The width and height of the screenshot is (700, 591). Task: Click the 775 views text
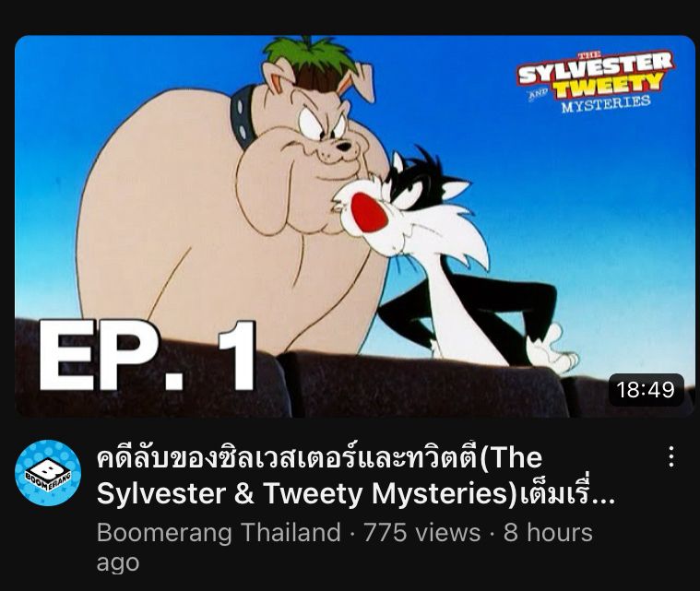pyautogui.click(x=421, y=533)
